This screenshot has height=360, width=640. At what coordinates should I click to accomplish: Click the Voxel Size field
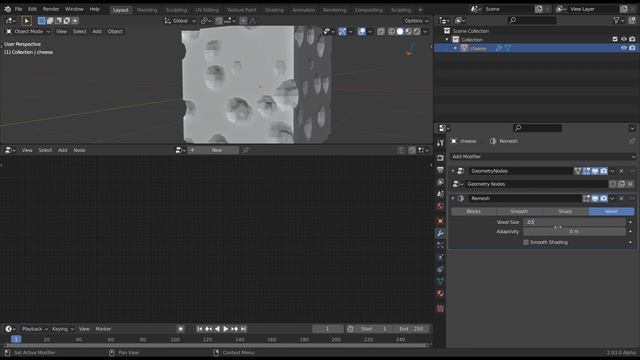574,222
